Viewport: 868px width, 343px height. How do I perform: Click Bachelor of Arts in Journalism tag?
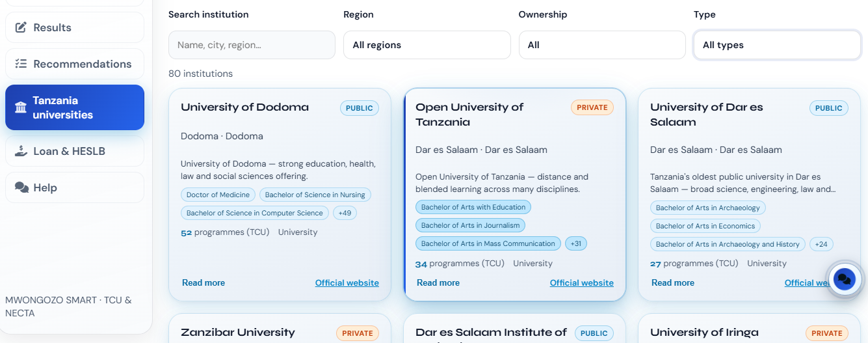coord(471,225)
